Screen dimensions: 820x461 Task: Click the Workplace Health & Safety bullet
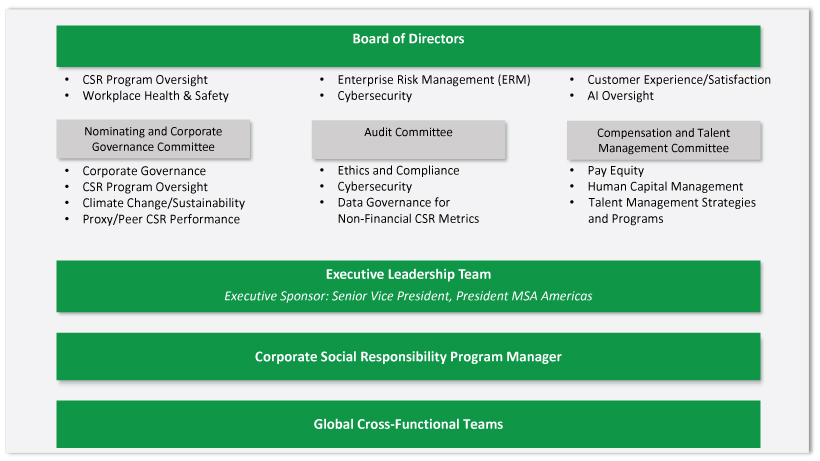(155, 96)
